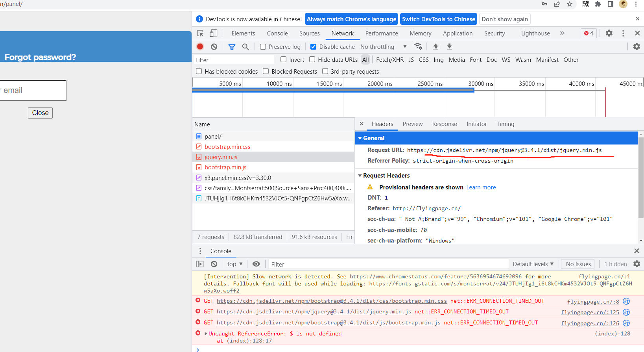Toggle the device toolbar icon

point(213,33)
